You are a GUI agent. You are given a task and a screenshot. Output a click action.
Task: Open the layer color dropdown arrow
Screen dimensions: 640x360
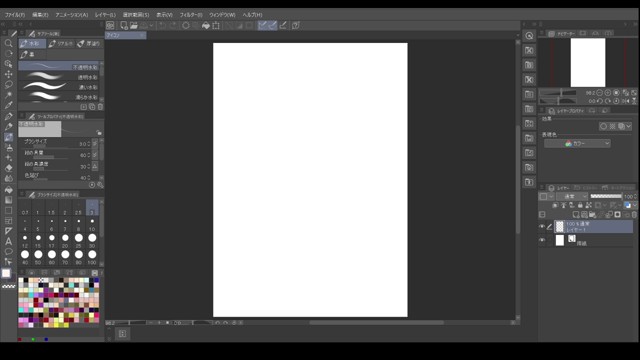(634, 205)
